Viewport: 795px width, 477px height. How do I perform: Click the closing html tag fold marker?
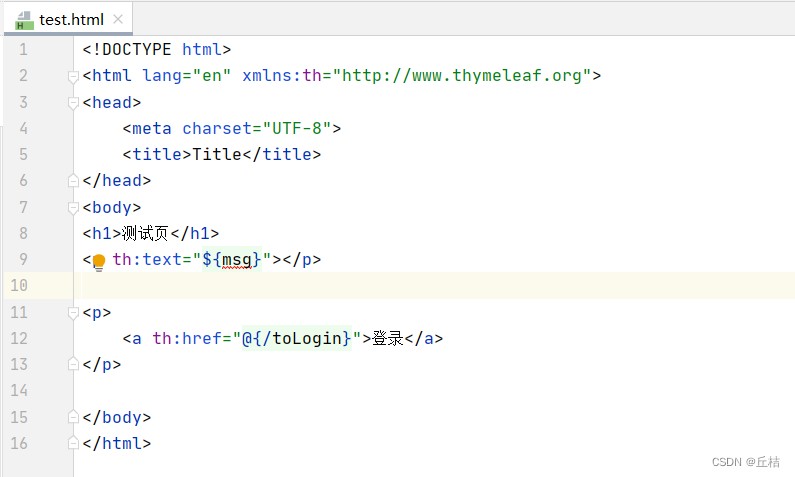[73, 444]
